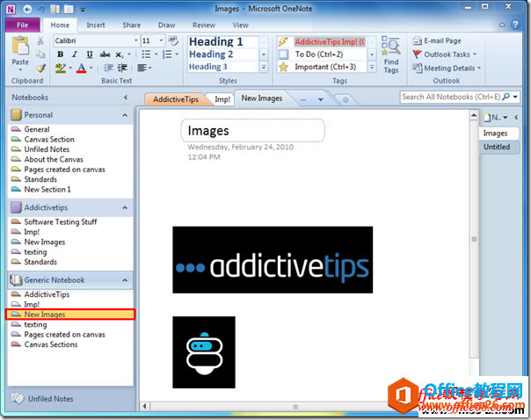Click the Undo icon in title bar
The image size is (531, 420).
tap(41, 9)
